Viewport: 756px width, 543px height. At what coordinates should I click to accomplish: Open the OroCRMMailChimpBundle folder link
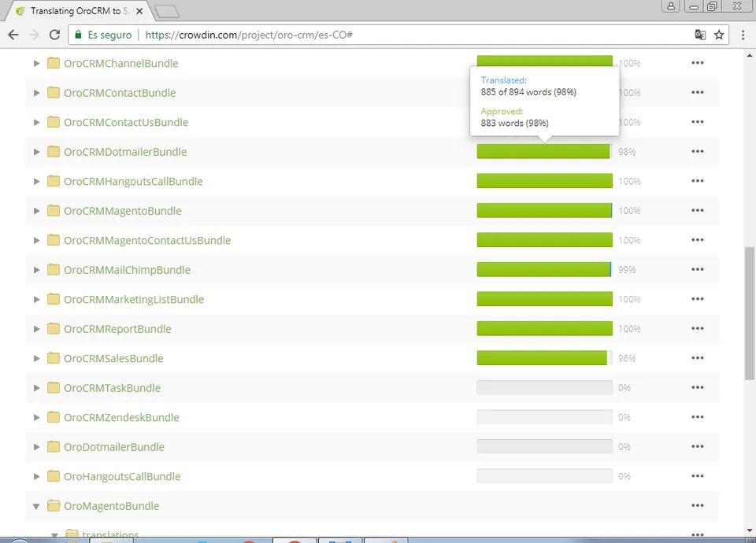pos(127,270)
